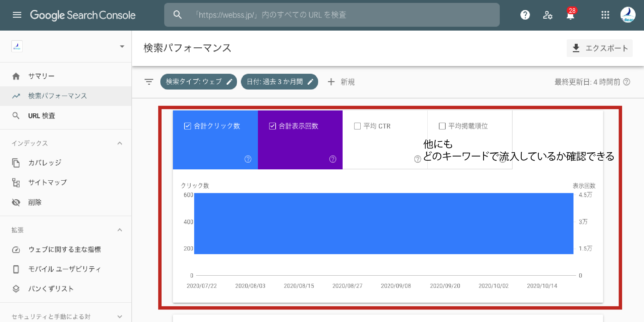644x322 pixels.
Task: Click help icon next to 最終更新日
Action: [x=627, y=82]
